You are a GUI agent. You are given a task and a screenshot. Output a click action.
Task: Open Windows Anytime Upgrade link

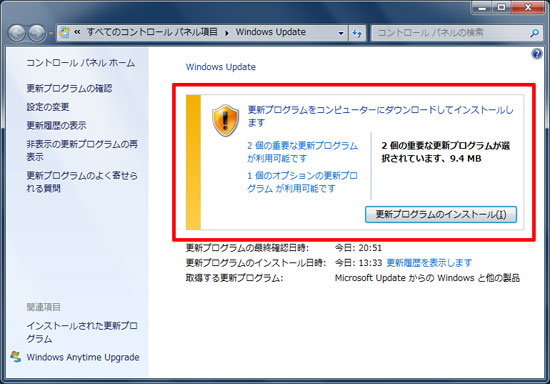[x=83, y=357]
